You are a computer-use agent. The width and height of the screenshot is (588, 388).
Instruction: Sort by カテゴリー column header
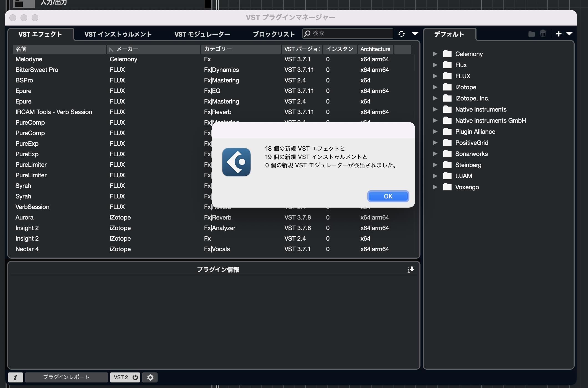click(241, 49)
